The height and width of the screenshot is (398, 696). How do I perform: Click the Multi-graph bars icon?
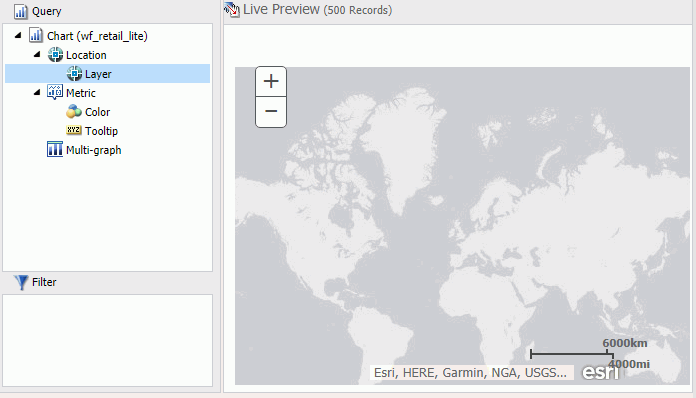tap(55, 150)
